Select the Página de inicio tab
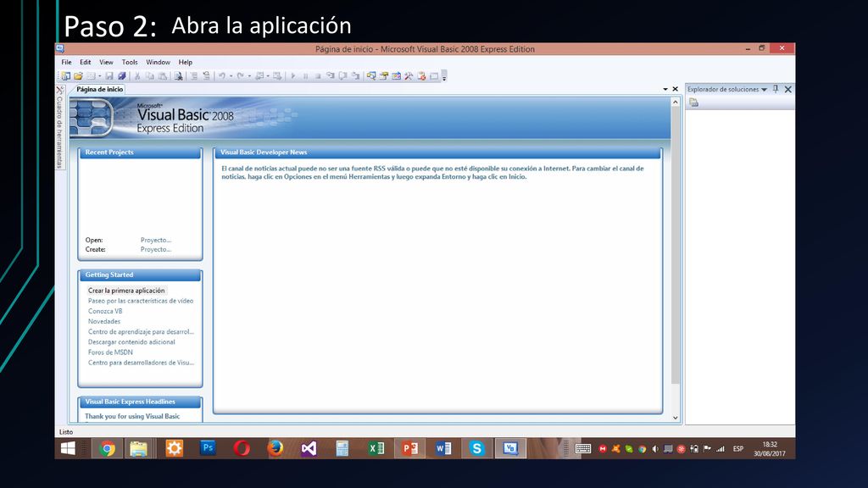Viewport: 868px width, 488px height. coord(100,89)
